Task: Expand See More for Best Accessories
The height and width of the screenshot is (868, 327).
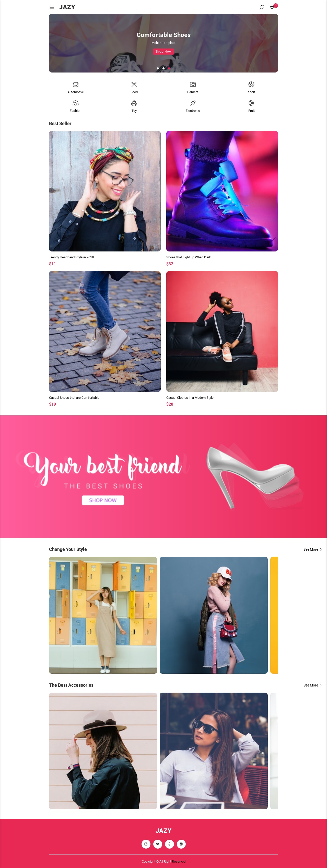Action: pyautogui.click(x=312, y=685)
